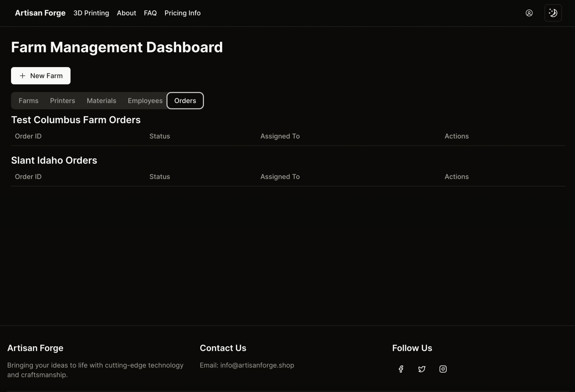Open Artisan Forge Twitter icon

(x=422, y=369)
